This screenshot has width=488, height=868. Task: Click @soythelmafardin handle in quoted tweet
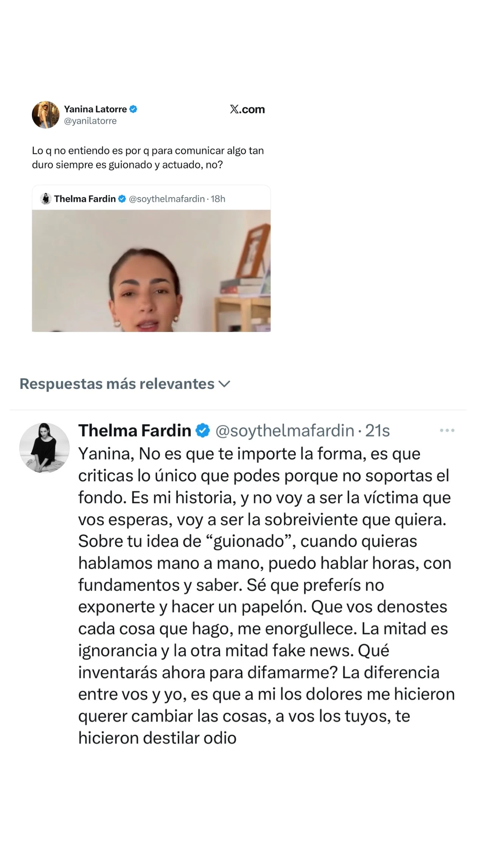coord(167,199)
